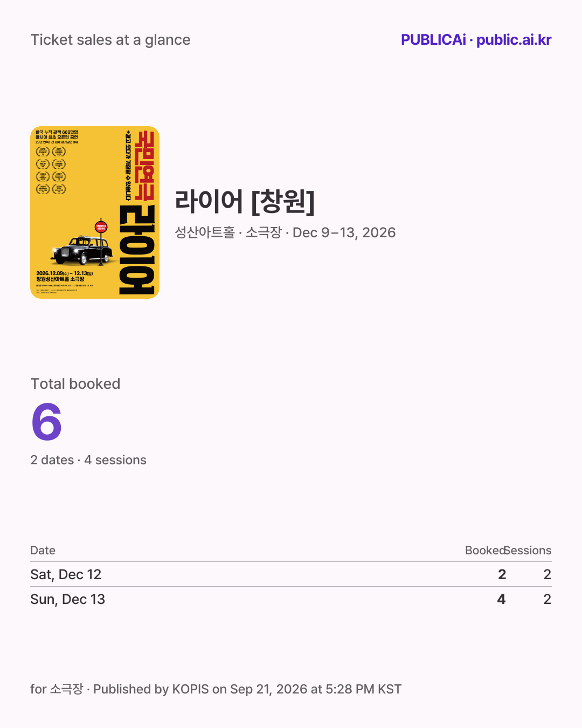Click the venue and date line Dec 9–13, 2026
Image resolution: width=582 pixels, height=728 pixels.
285,232
